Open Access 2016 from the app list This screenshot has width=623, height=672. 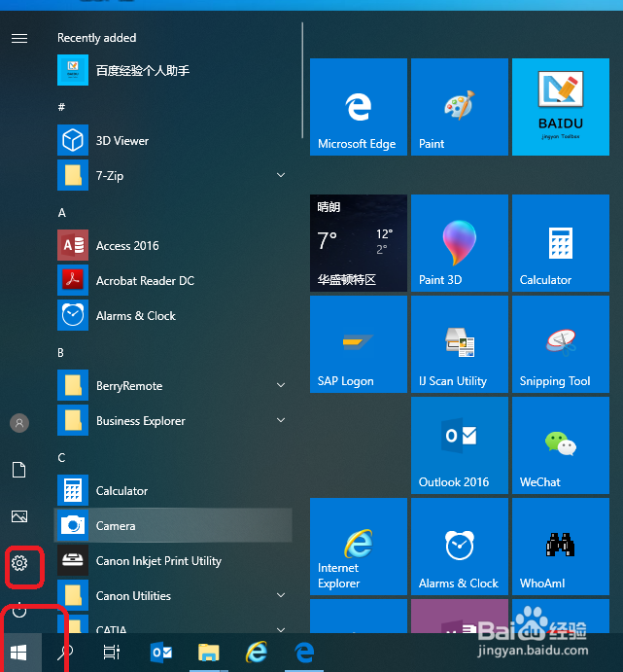point(173,246)
